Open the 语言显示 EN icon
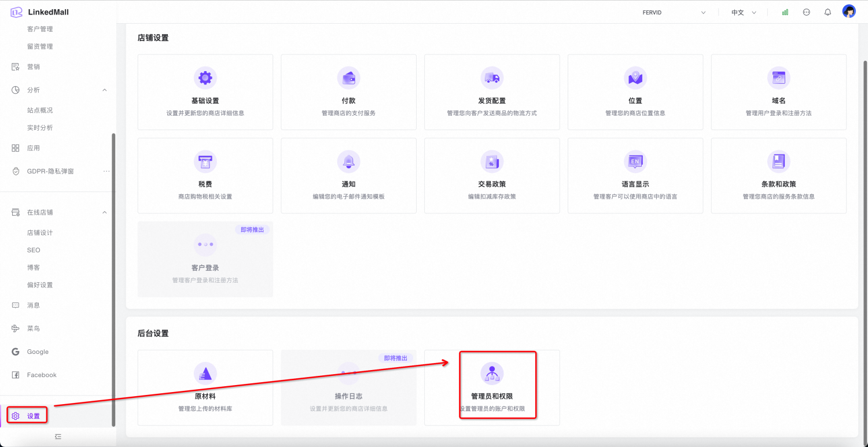The width and height of the screenshot is (868, 447). click(x=635, y=161)
